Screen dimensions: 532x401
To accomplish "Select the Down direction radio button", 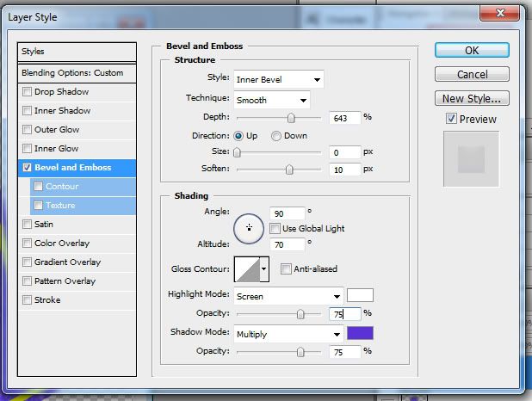I will pyautogui.click(x=276, y=136).
